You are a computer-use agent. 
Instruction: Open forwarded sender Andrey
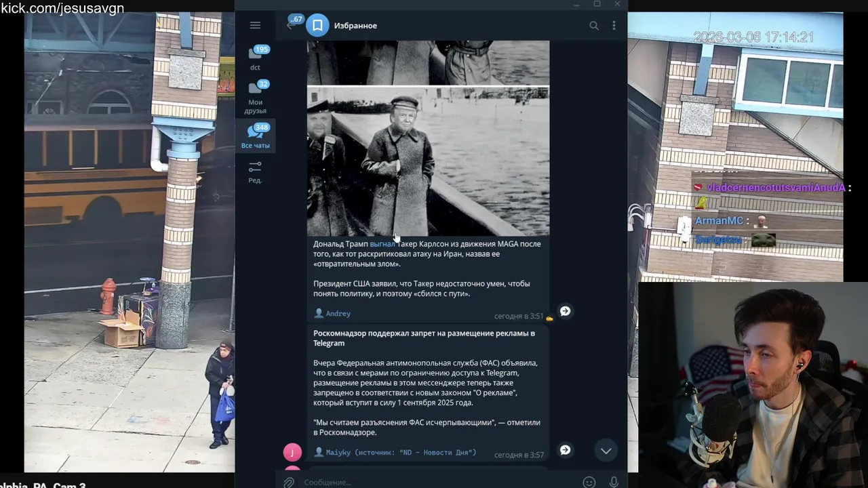(332, 314)
